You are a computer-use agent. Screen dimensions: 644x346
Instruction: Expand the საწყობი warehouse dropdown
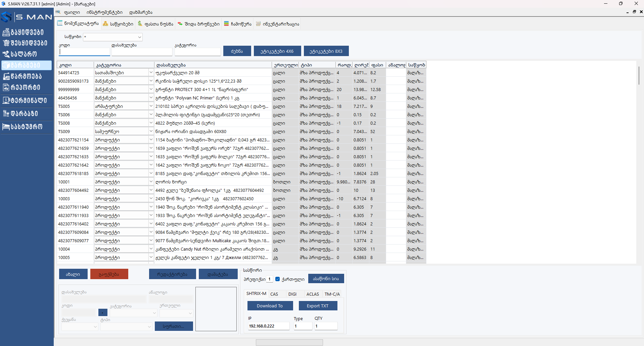tap(139, 37)
